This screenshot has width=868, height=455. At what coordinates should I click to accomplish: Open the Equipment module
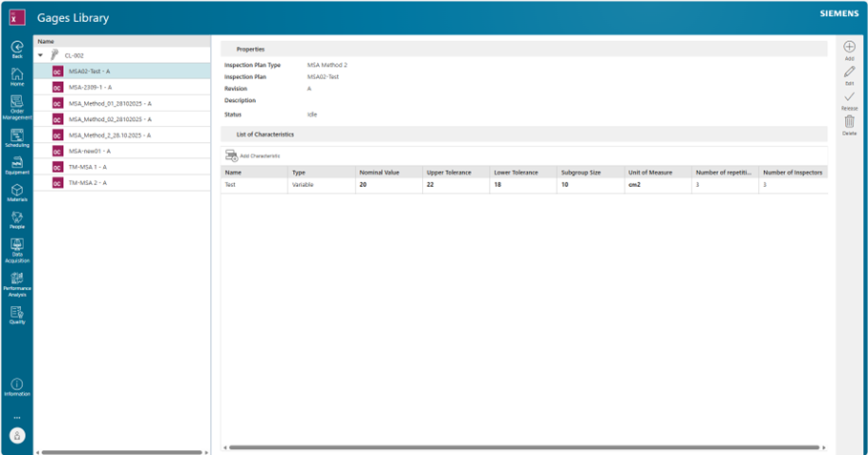click(17, 164)
